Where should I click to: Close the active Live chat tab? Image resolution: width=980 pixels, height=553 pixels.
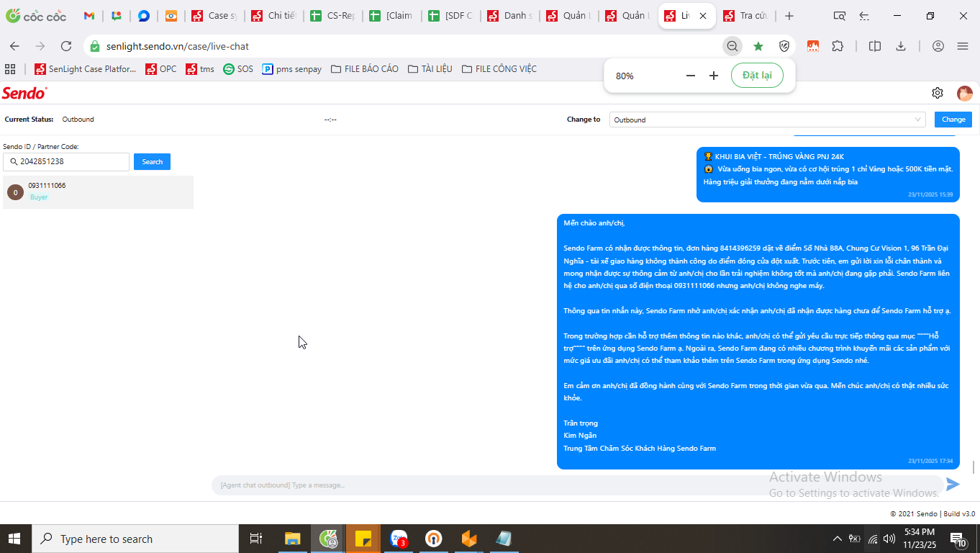pyautogui.click(x=703, y=16)
